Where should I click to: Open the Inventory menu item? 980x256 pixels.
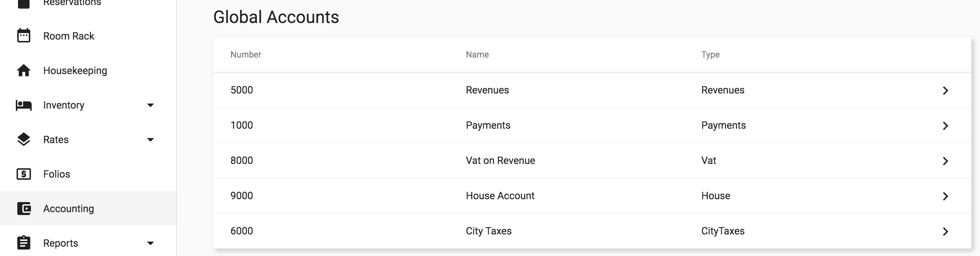[x=63, y=105]
